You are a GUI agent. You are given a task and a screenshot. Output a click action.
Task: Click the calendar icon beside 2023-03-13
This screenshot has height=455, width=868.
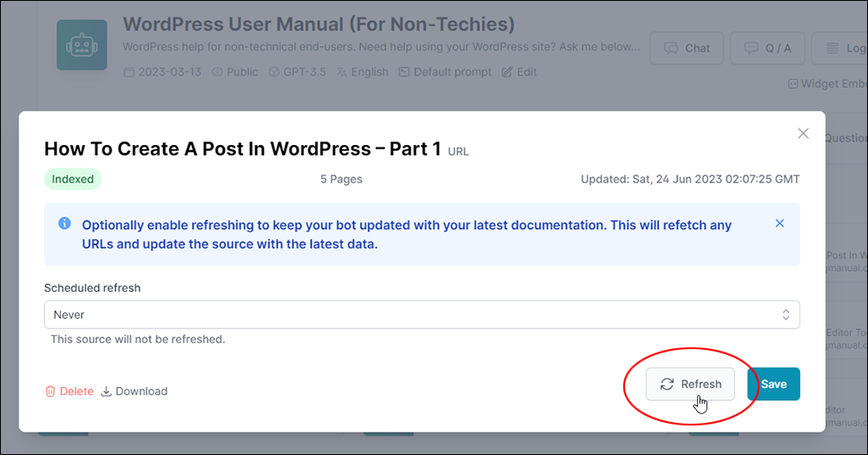pos(128,72)
